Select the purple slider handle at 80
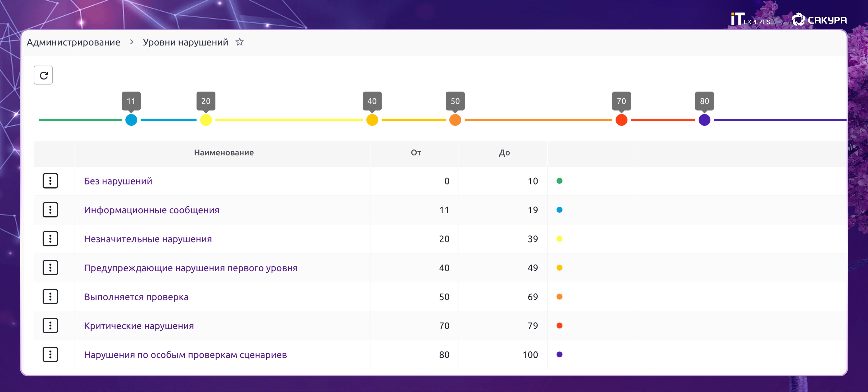 coord(704,120)
